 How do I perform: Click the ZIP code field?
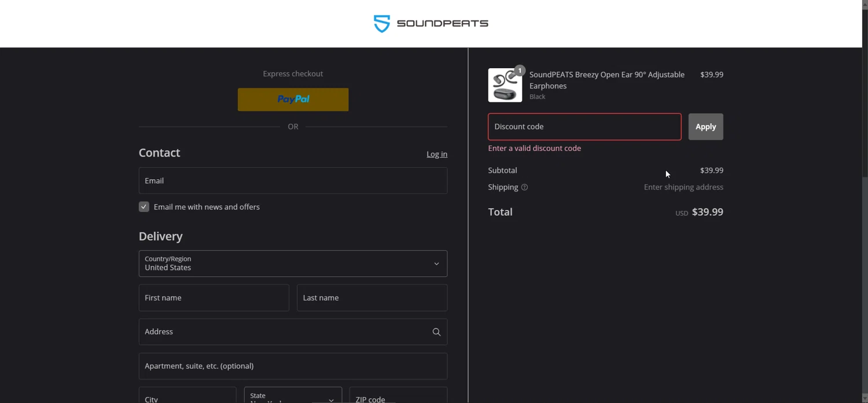pos(398,395)
